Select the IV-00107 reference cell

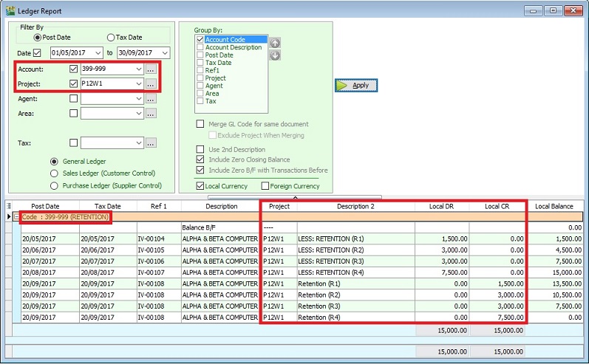(159, 272)
